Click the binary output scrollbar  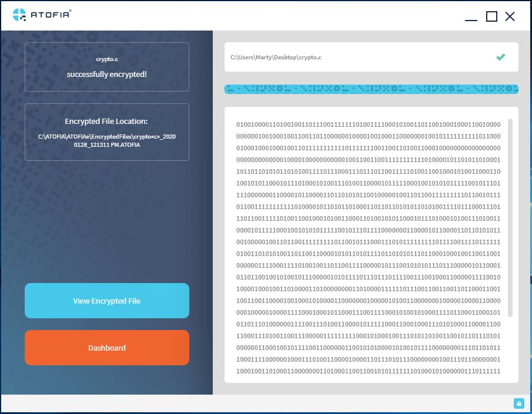click(510, 218)
